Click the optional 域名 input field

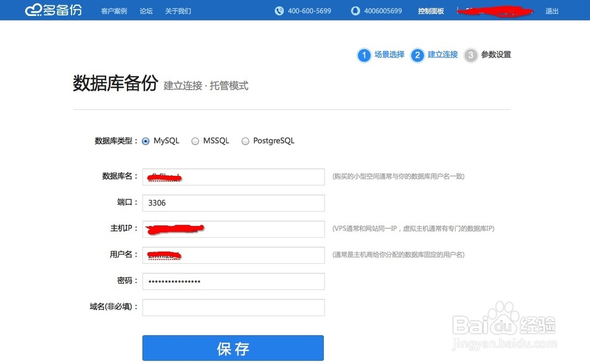tap(233, 307)
